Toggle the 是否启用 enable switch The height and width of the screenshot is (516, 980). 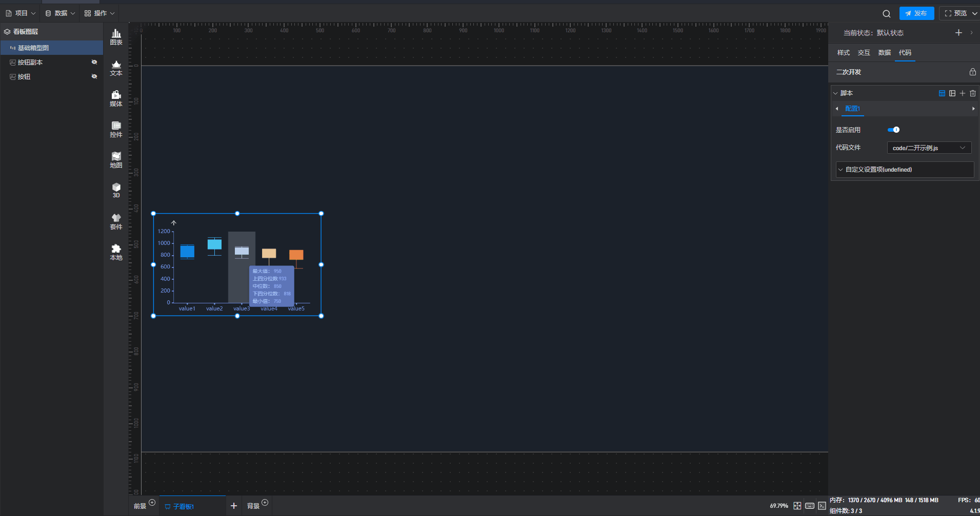pyautogui.click(x=893, y=130)
